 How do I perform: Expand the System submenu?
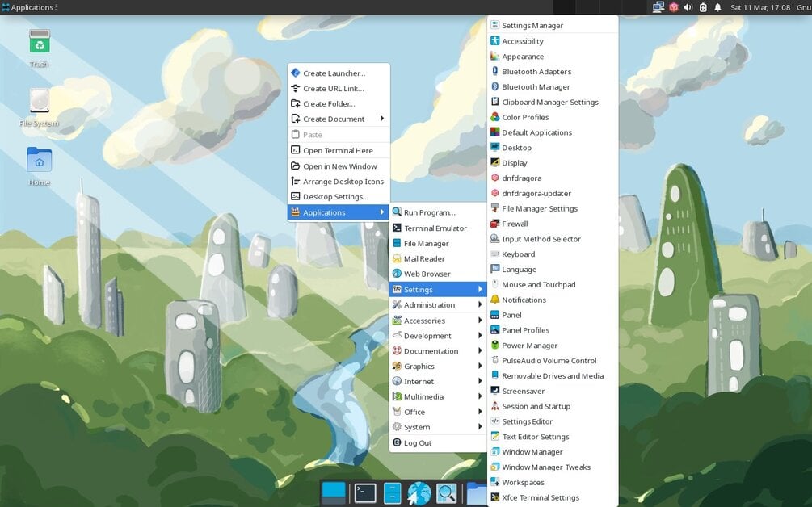click(x=438, y=427)
